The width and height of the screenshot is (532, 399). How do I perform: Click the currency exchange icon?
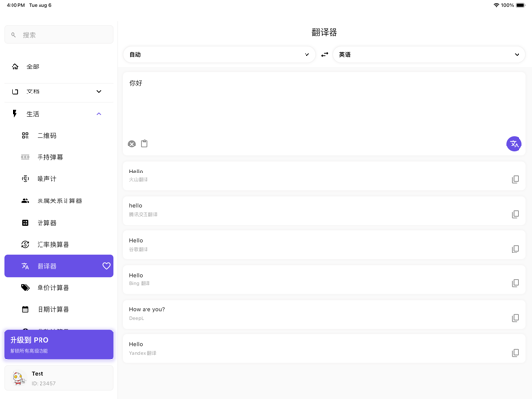point(25,244)
